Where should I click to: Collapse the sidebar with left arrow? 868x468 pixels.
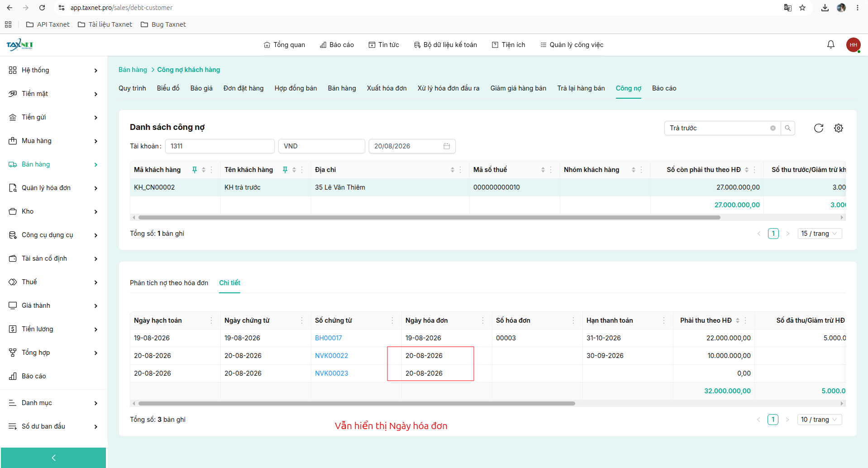click(53, 458)
